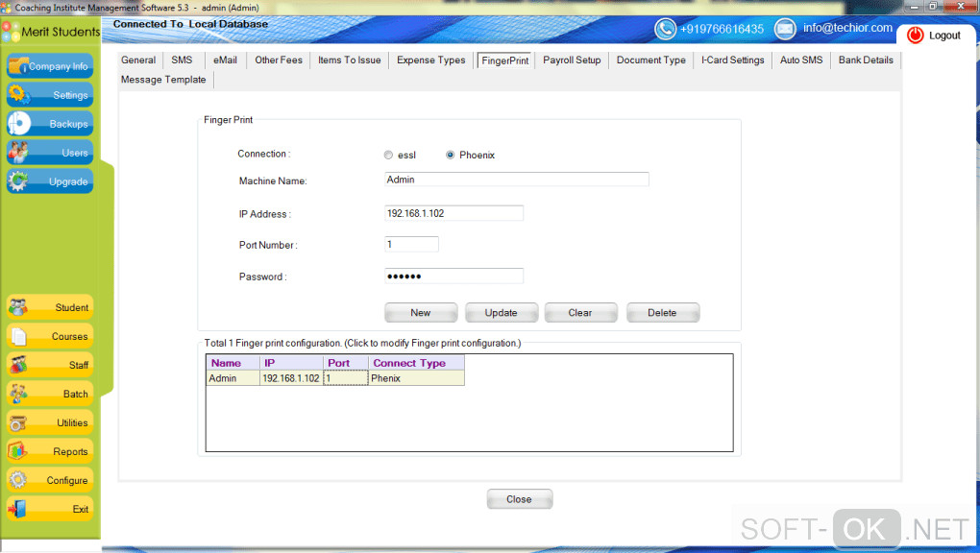The height and width of the screenshot is (553, 980).
Task: Click the info@techior.com email address
Action: point(847,28)
